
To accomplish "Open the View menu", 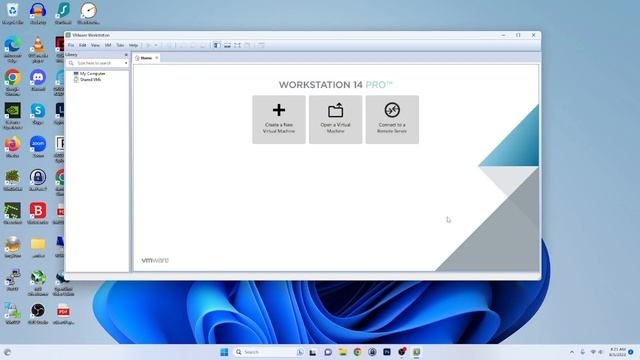I will (95, 45).
